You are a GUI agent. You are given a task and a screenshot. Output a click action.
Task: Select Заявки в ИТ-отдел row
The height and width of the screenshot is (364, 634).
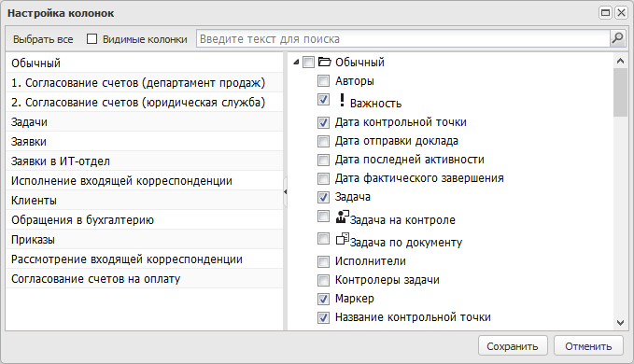click(x=145, y=161)
